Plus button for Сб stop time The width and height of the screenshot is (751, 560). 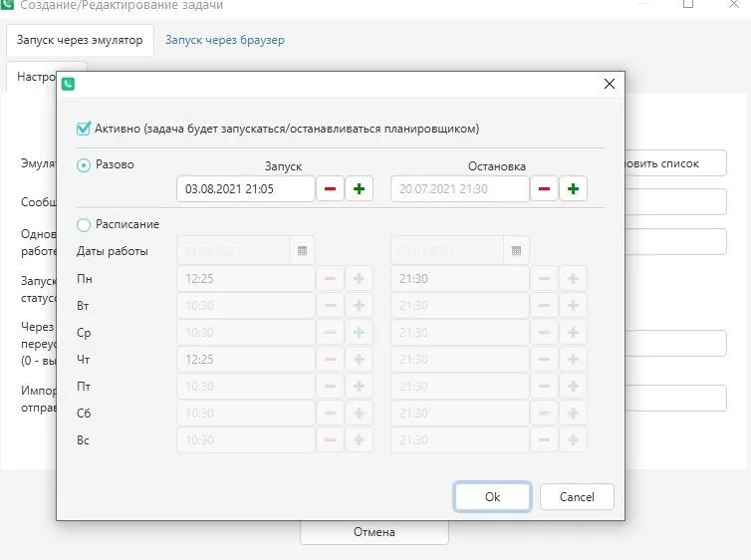573,413
